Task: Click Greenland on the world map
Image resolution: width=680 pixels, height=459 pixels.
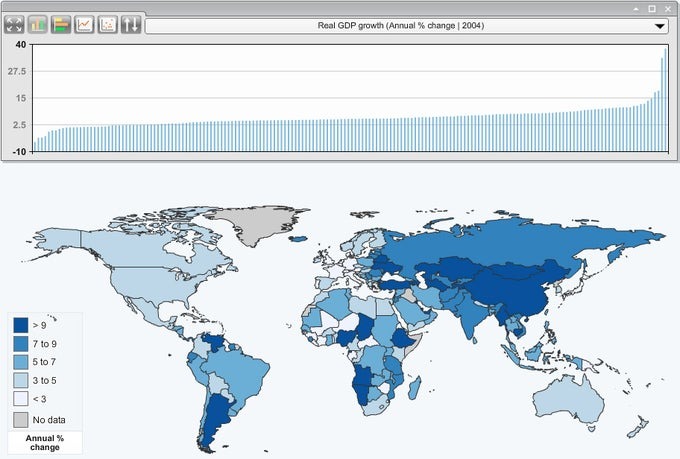Action: tap(263, 224)
